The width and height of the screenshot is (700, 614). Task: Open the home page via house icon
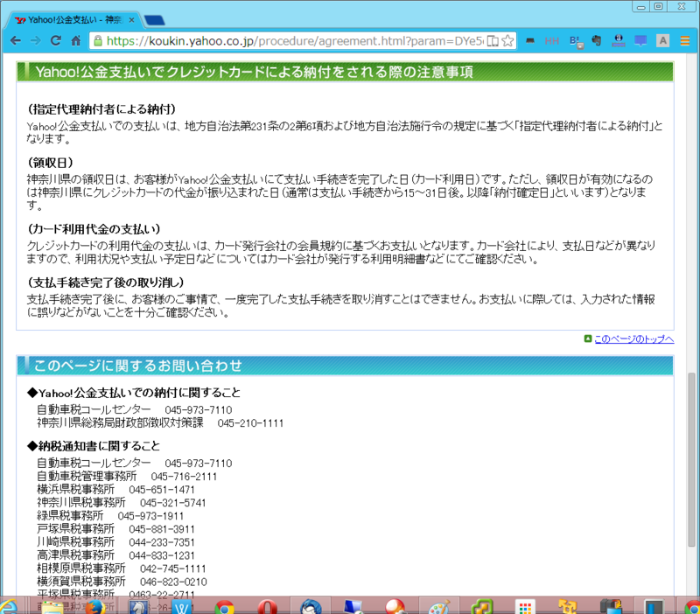pos(76,41)
